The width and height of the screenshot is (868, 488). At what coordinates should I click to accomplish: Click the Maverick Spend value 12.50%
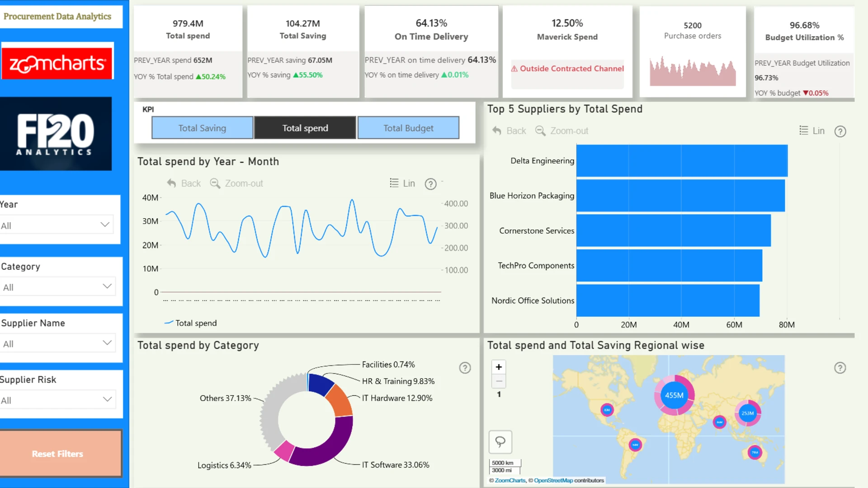pos(567,23)
